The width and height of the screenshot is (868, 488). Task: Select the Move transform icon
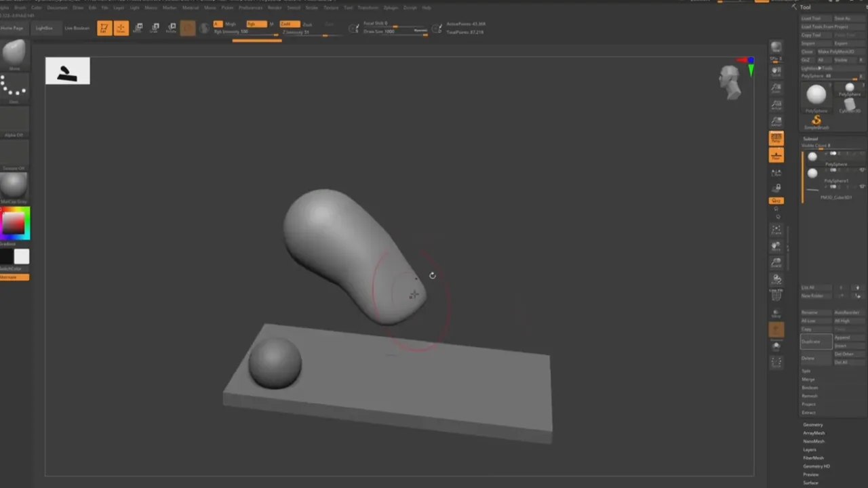138,28
